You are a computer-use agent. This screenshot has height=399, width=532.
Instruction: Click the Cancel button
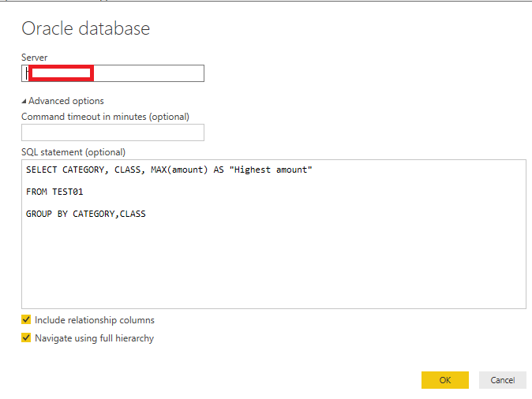tap(503, 380)
